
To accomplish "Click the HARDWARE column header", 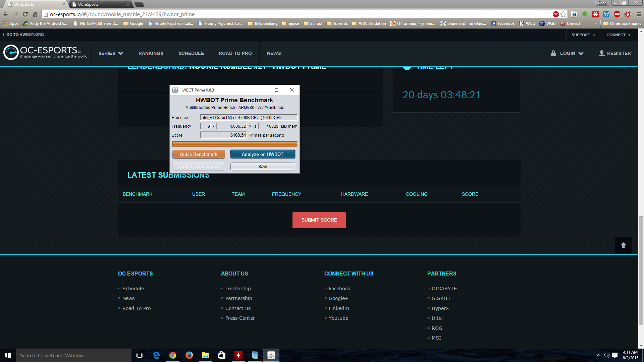I will (354, 194).
